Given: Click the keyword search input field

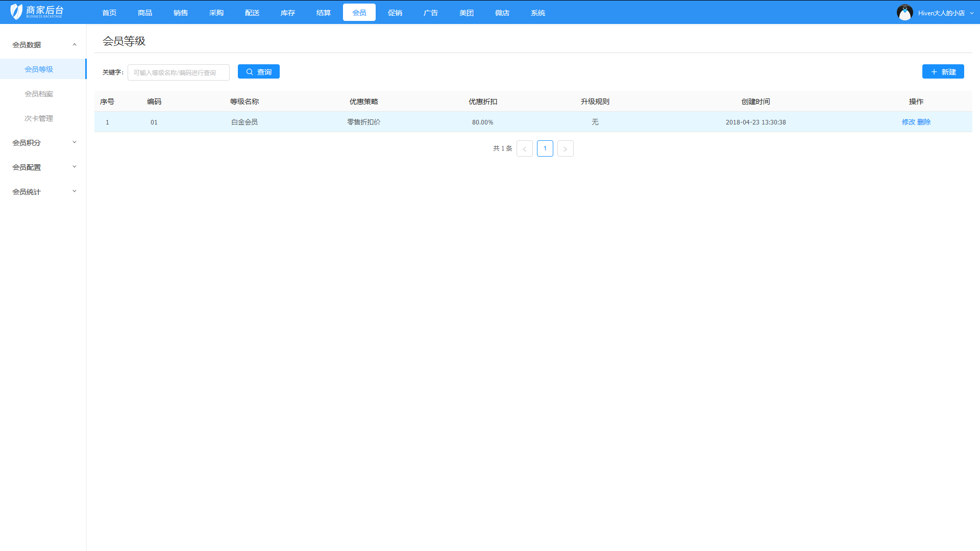Looking at the screenshot, I should tap(178, 72).
